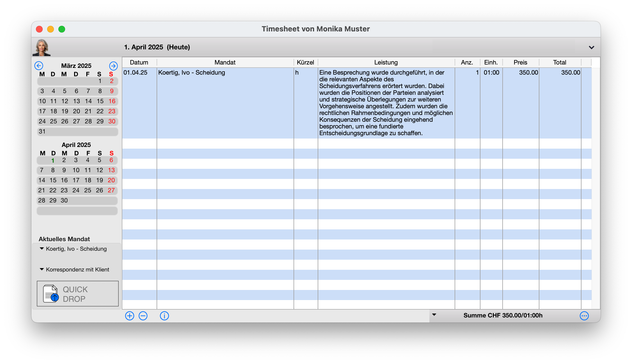Open more options ellipsis icon
Viewport: 632px width, 364px height.
pyautogui.click(x=584, y=316)
